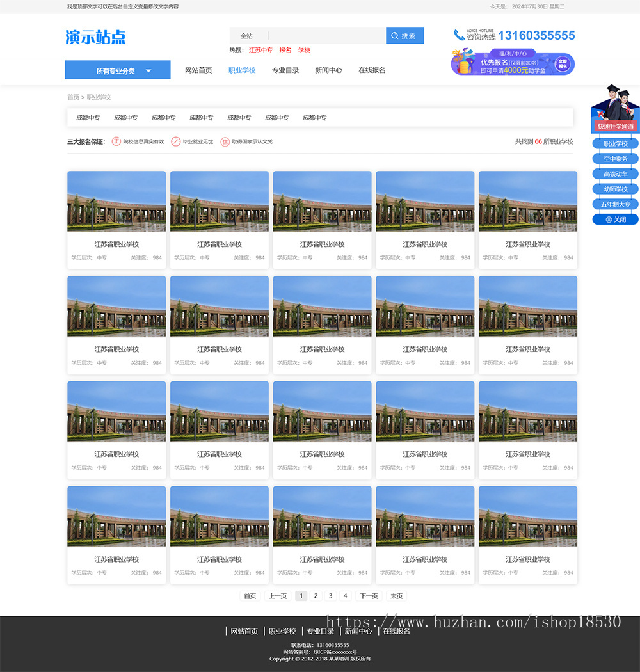
Task: Click the 快速升学通道 sidebar header
Action: 615,127
